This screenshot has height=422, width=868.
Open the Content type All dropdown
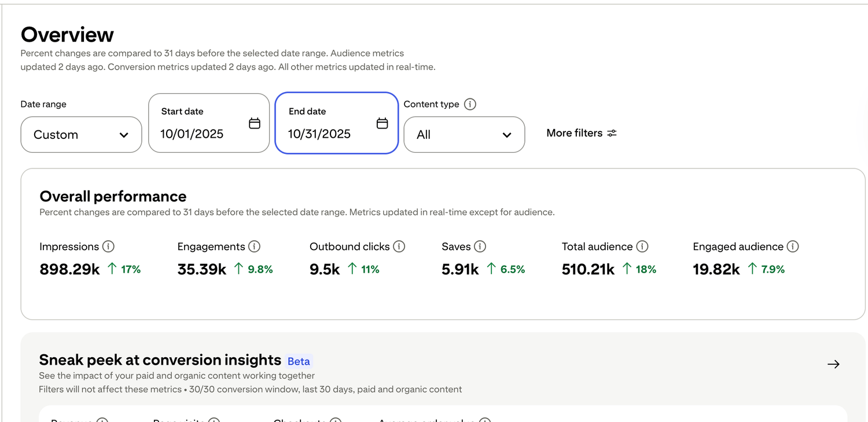pyautogui.click(x=464, y=135)
